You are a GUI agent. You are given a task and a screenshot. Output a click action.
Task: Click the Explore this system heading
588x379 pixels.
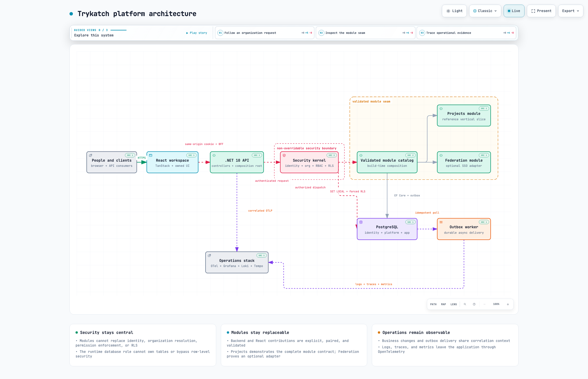click(x=94, y=35)
